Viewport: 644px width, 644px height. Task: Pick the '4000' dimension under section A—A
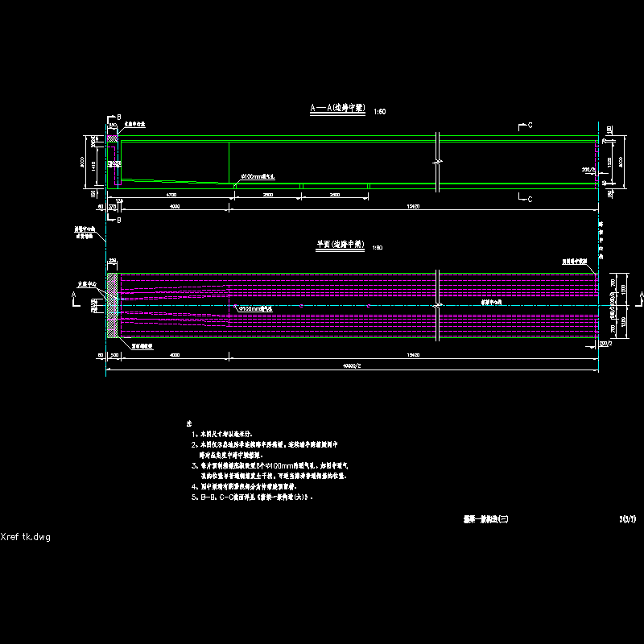(175, 207)
